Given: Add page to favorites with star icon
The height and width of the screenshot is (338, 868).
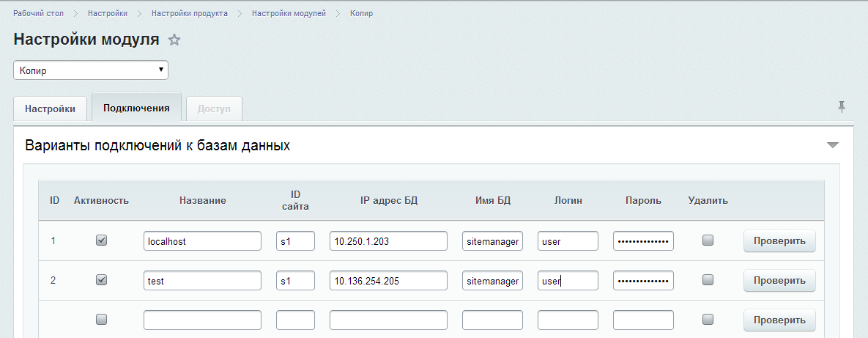Looking at the screenshot, I should [x=174, y=40].
